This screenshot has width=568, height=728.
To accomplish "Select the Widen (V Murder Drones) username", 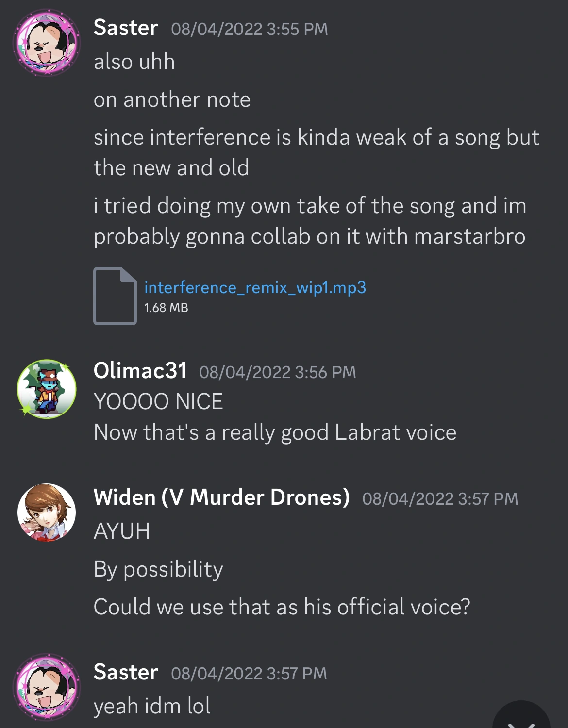I will (x=221, y=497).
